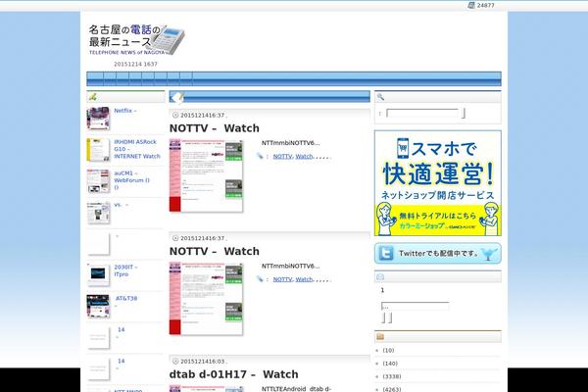Image resolution: width=588 pixels, height=392 pixels.
Task: Open the Netflix sidebar thumbnail
Action: (x=98, y=119)
